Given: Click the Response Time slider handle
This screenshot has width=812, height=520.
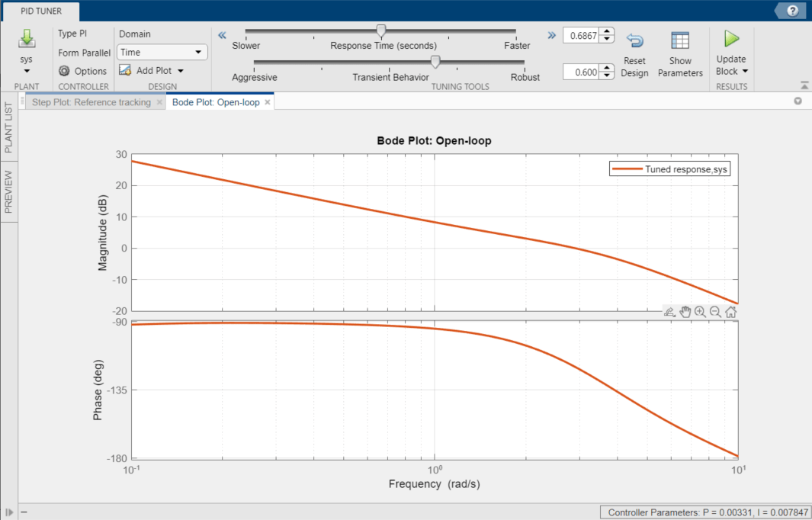Looking at the screenshot, I should (381, 31).
